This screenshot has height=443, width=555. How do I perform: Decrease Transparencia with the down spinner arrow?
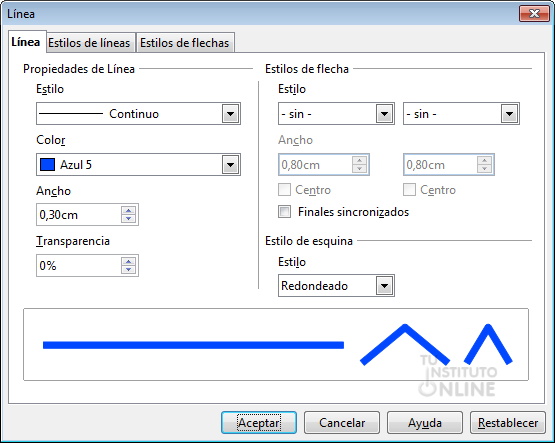(128, 269)
